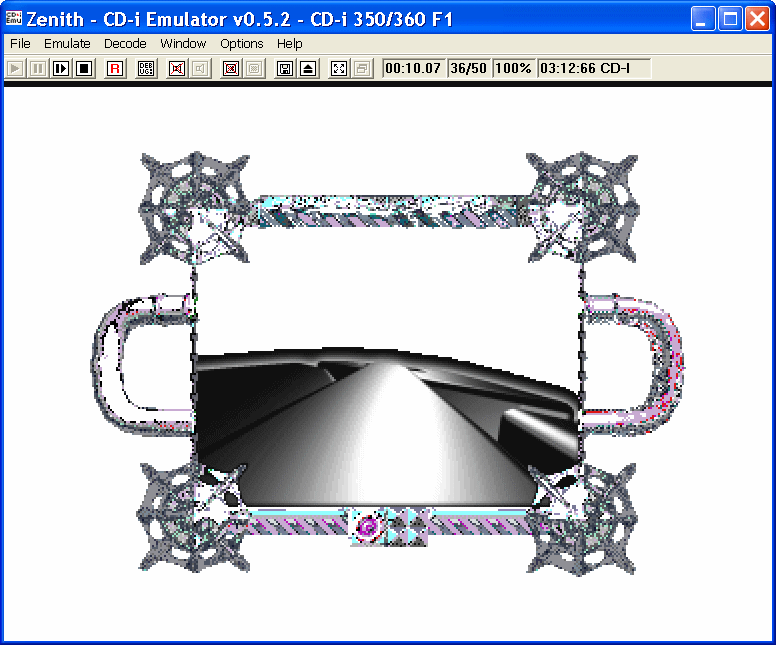Click the Play emulation toolbar button
776x645 pixels.
[16, 69]
